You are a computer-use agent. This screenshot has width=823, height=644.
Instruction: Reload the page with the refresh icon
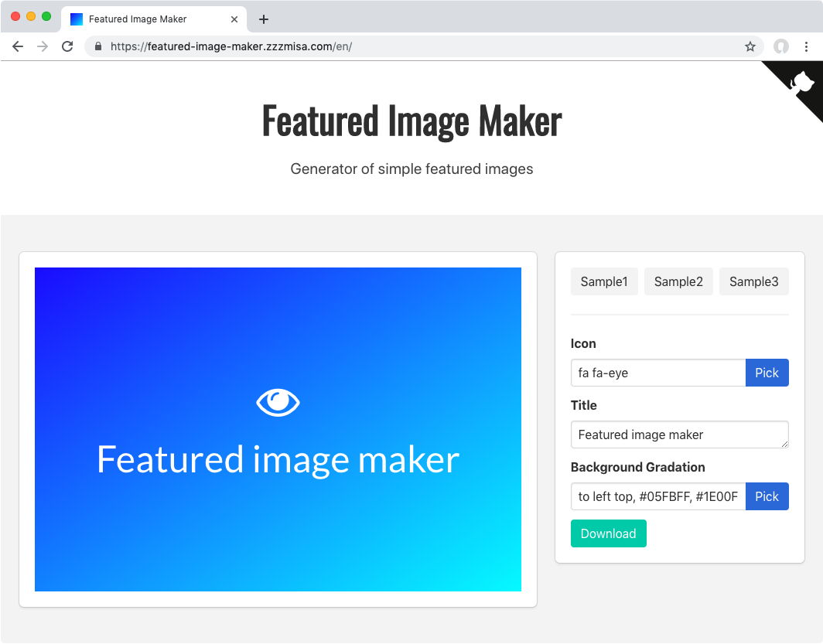tap(67, 46)
